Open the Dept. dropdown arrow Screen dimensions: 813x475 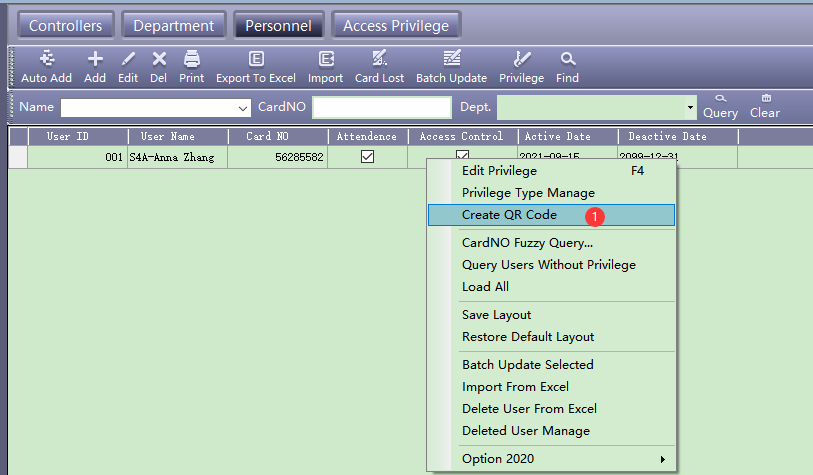click(690, 108)
